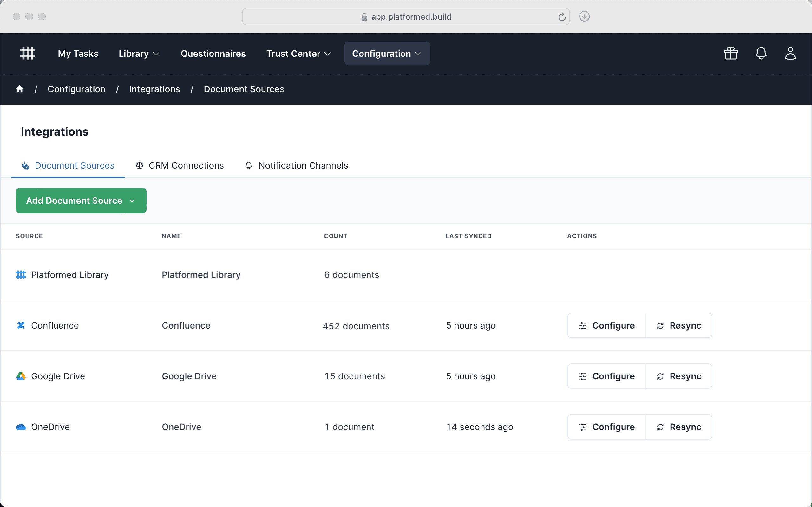Click the Integrations breadcrumb link
Viewport: 812px width, 507px height.
[154, 89]
